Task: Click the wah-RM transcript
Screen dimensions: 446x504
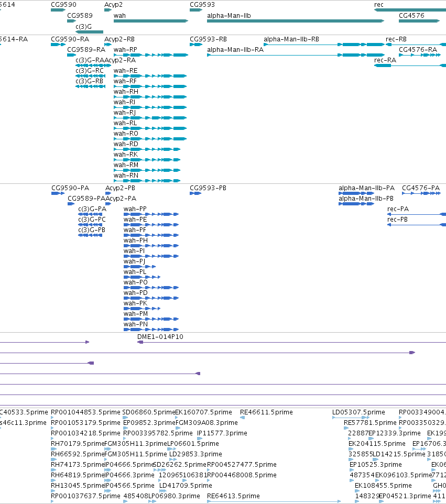Action: click(x=147, y=170)
